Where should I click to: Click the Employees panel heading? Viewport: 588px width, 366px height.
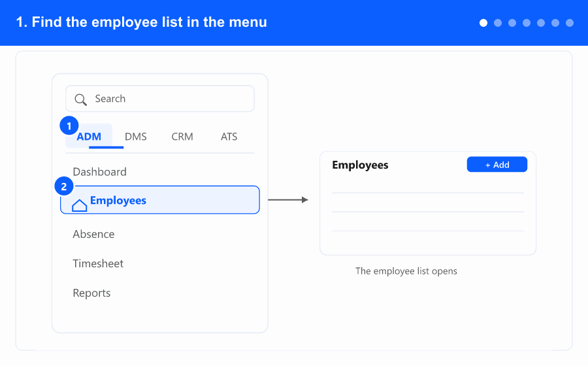click(x=360, y=165)
